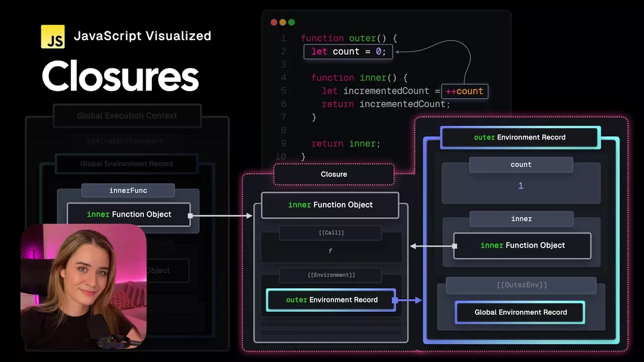Click the red window dot in code editor
The image size is (644, 362).
(274, 22)
